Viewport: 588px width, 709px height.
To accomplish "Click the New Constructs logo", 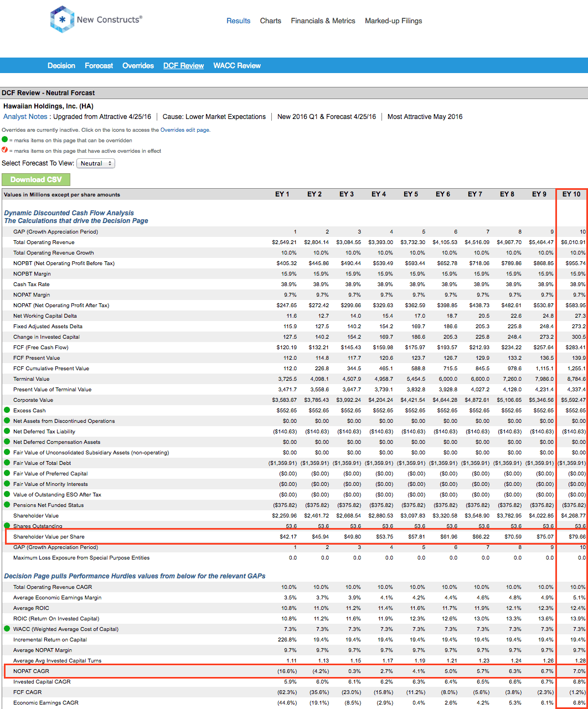I will point(96,19).
